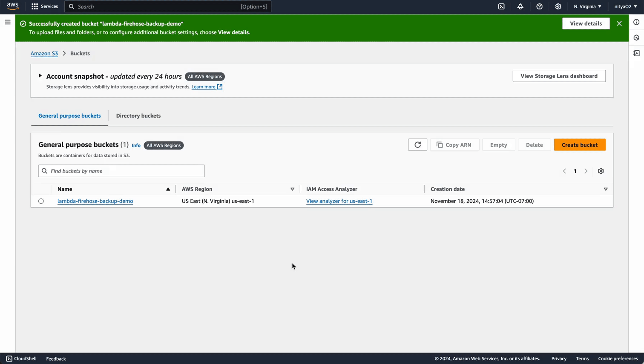Open the console settings gear
Image resolution: width=644 pixels, height=364 pixels.
coord(558,6)
